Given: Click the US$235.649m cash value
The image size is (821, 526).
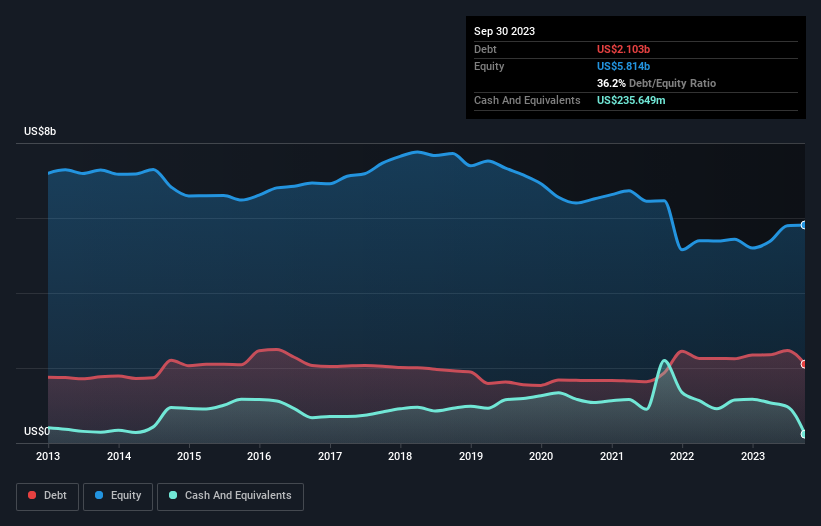Looking at the screenshot, I should pos(631,100).
